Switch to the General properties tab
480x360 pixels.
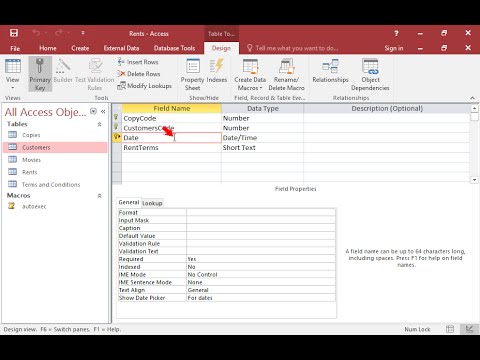(129, 202)
